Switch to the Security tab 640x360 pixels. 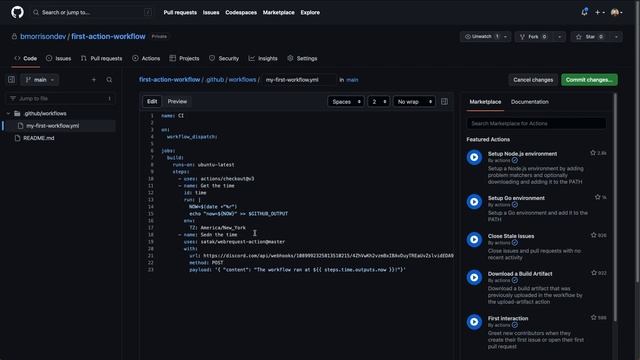pos(224,58)
